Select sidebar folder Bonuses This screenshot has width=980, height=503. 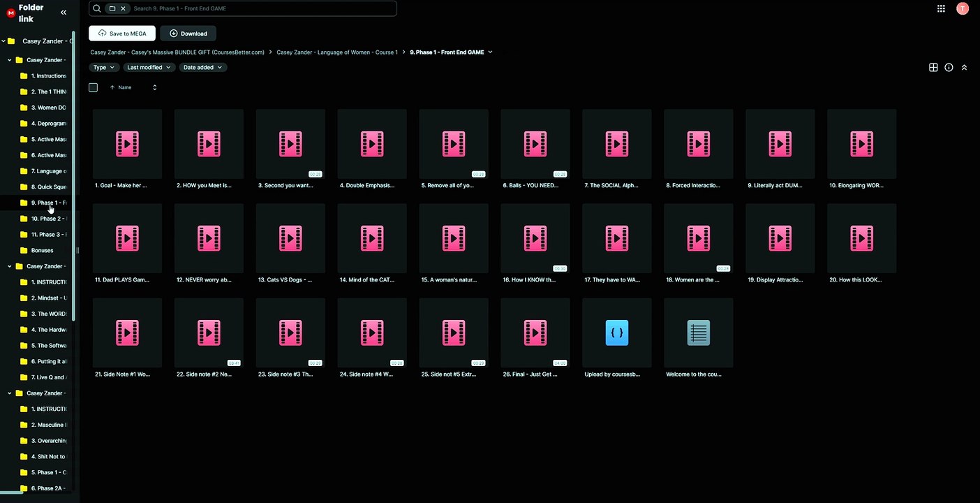pos(37,250)
